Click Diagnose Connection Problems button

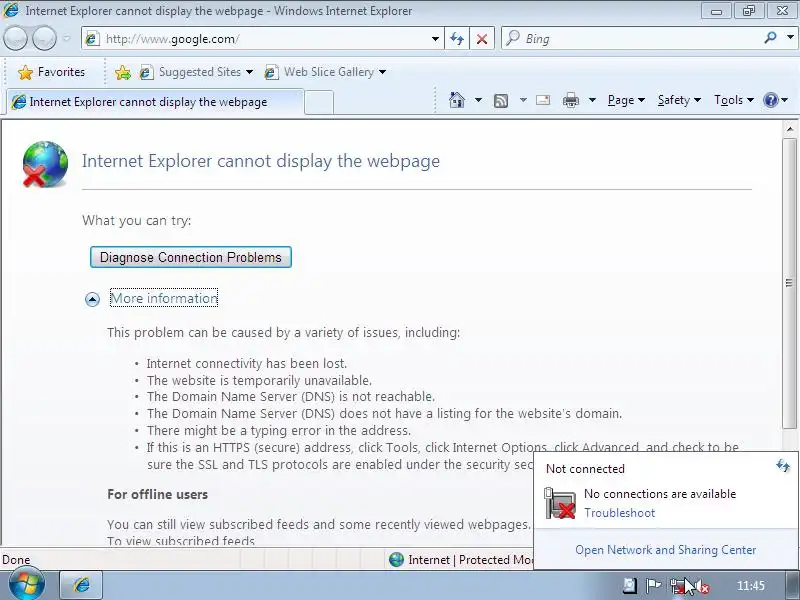pyautogui.click(x=191, y=257)
